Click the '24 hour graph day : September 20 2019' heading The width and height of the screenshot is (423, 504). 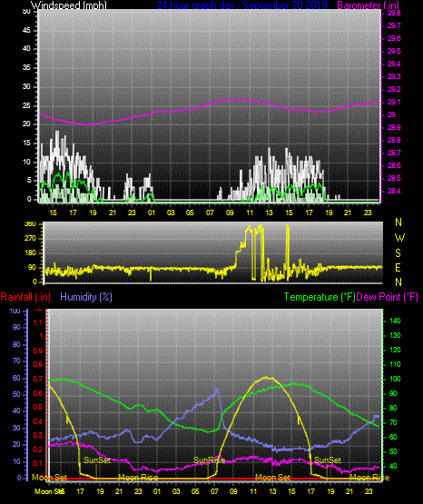click(241, 5)
